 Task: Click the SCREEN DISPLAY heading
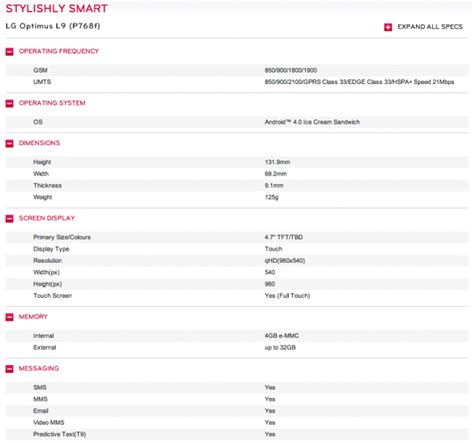pos(47,218)
